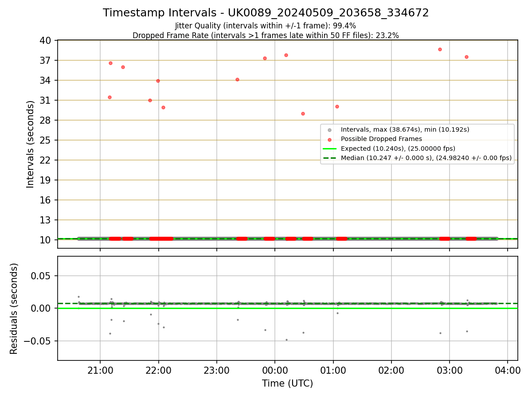
Task: Click the 04:00 tick label on the time axis
Action: click(x=508, y=370)
